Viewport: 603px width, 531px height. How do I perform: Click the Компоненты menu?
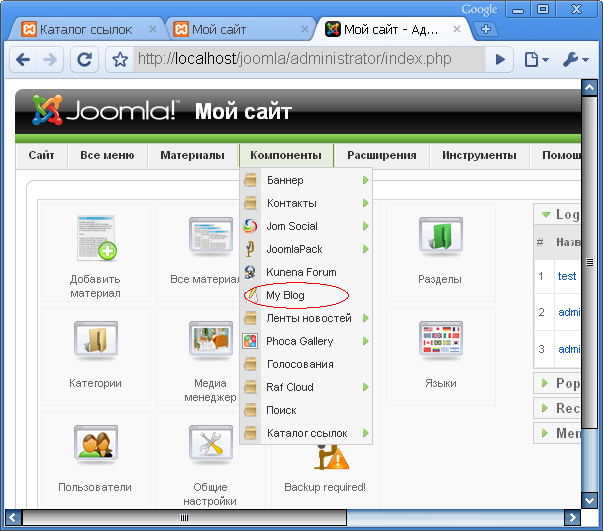point(286,155)
